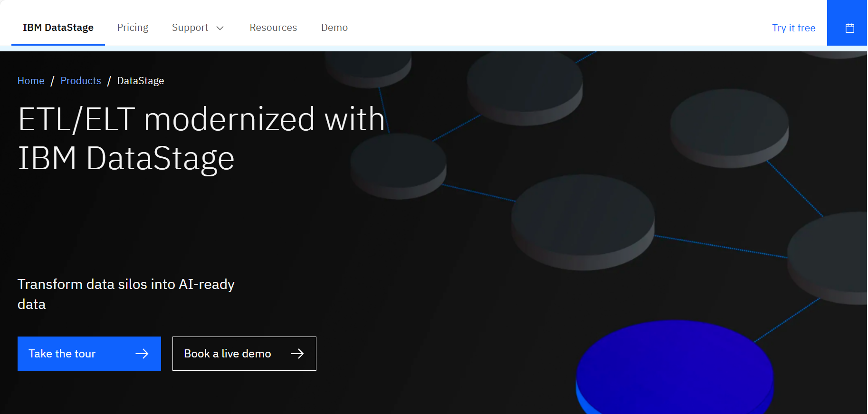This screenshot has width=868, height=414.
Task: Open the Demo tab
Action: click(x=334, y=28)
